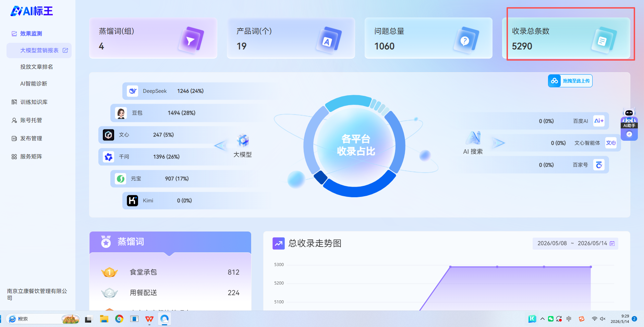Open the WPS icon in taskbar
This screenshot has width=644, height=327.
149,319
